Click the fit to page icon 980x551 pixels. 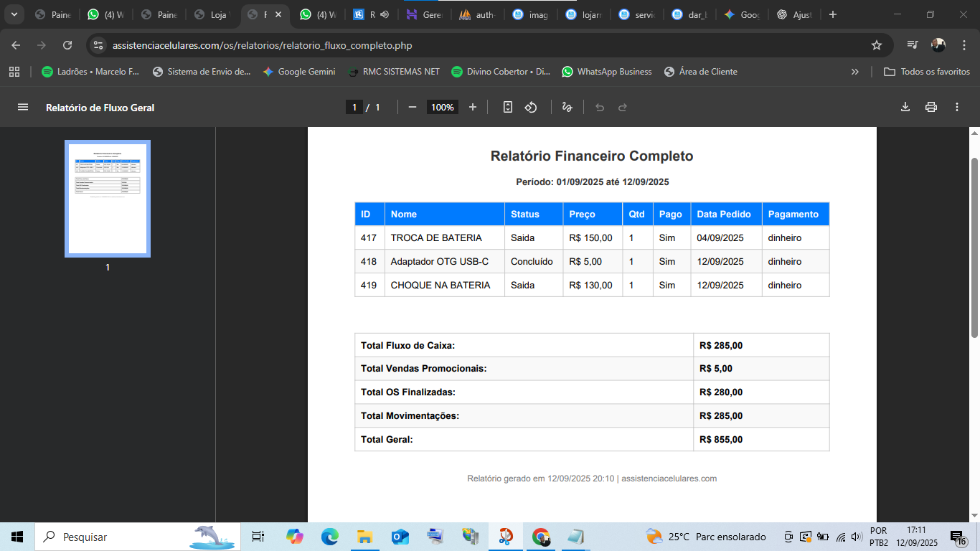point(508,107)
